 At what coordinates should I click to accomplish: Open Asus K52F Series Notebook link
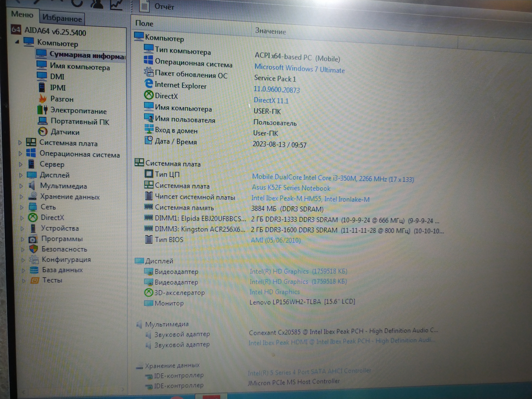click(x=291, y=188)
